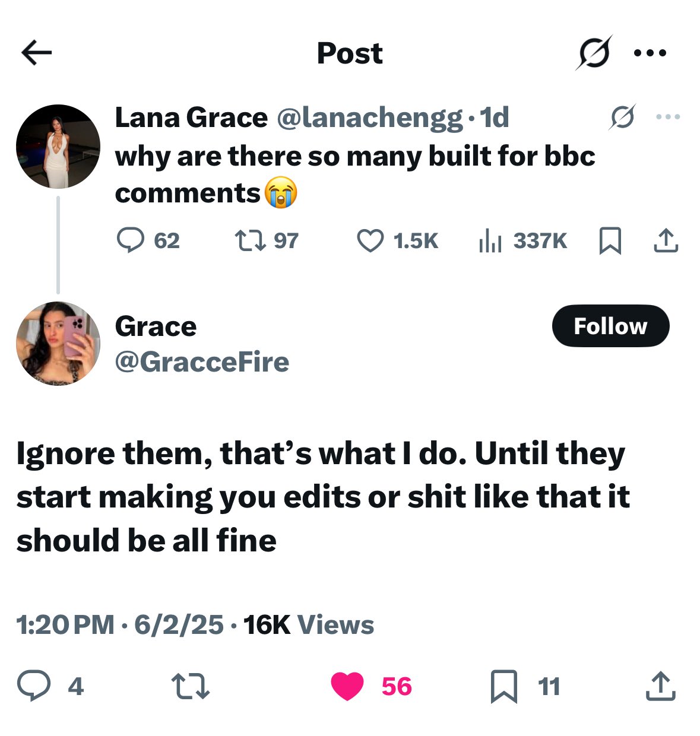Bookmark Lana Grace's post
The image size is (700, 736).
(x=610, y=241)
